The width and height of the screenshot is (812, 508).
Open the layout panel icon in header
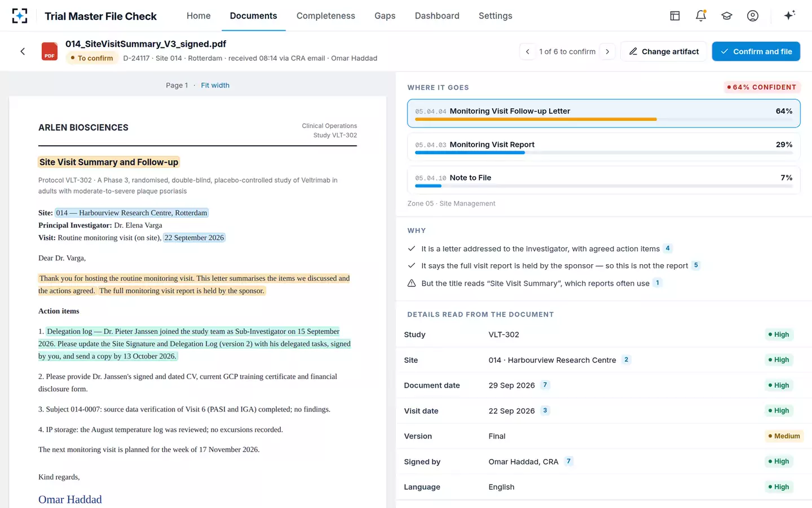pyautogui.click(x=675, y=16)
